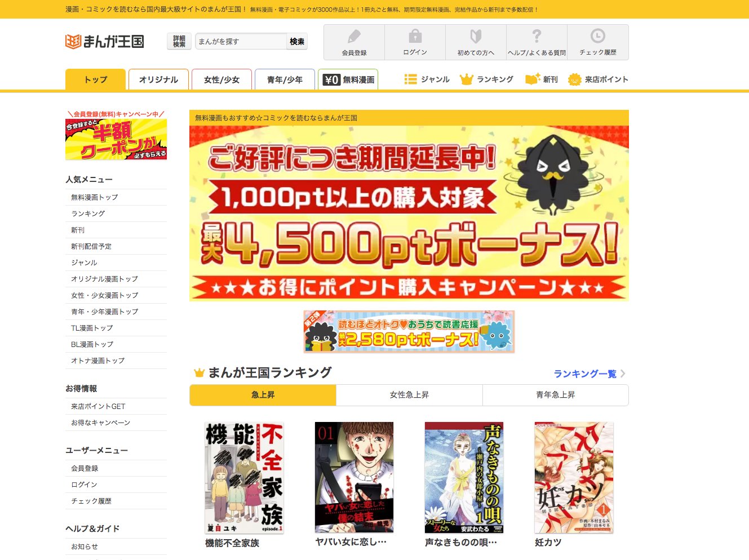Screen dimensions: 749x560
Task: Click the ランキング一覧 link
Action: tap(585, 374)
